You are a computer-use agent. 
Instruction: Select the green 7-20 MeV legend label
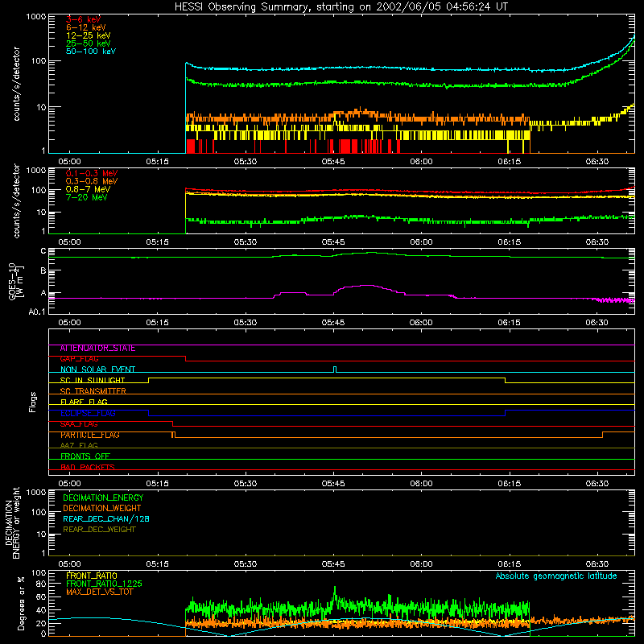(x=87, y=197)
